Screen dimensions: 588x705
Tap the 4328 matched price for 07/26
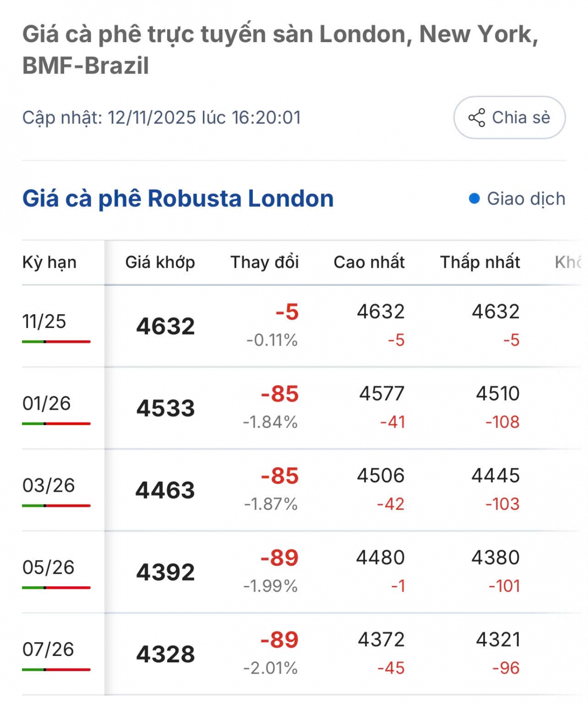coord(166,655)
